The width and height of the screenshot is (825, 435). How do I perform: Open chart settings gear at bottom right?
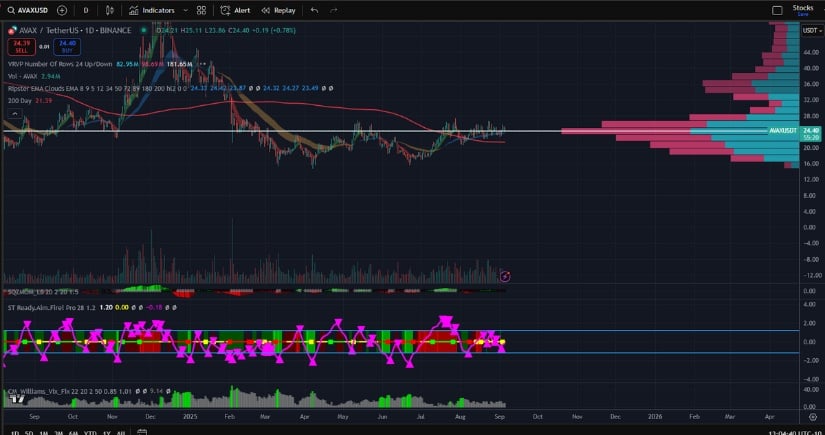(812, 417)
